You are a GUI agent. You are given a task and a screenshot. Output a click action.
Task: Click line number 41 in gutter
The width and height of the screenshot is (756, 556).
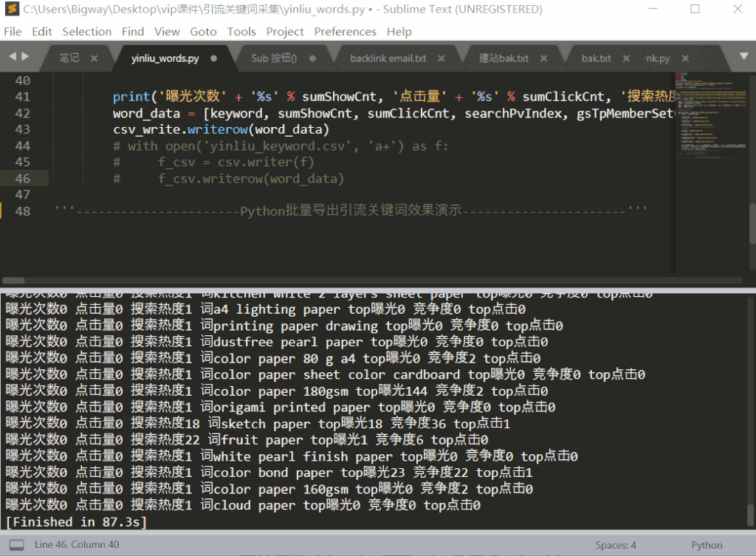point(23,97)
